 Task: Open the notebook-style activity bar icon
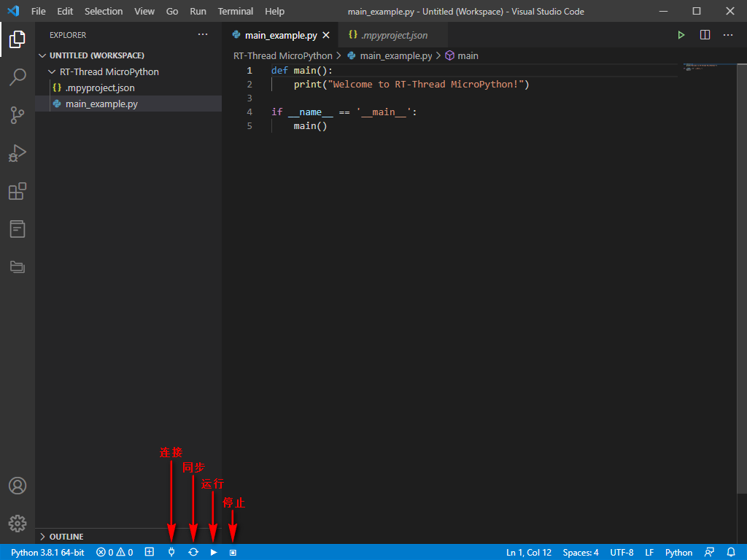pyautogui.click(x=18, y=229)
